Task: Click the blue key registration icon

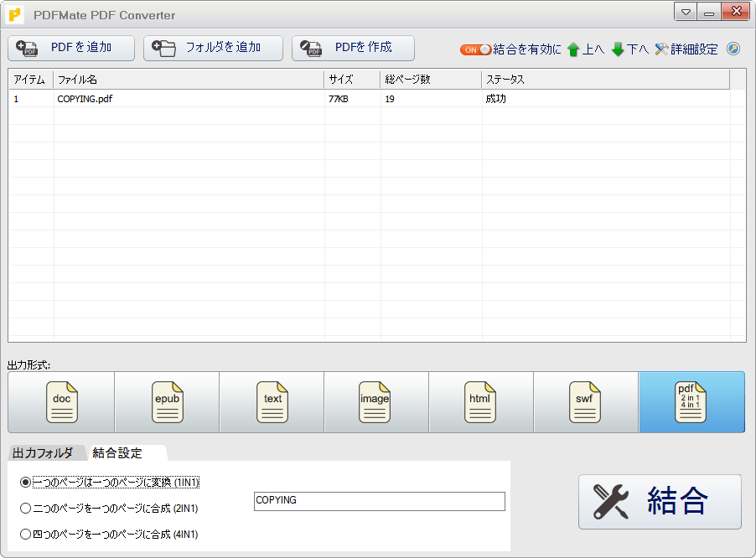Action: click(x=733, y=49)
